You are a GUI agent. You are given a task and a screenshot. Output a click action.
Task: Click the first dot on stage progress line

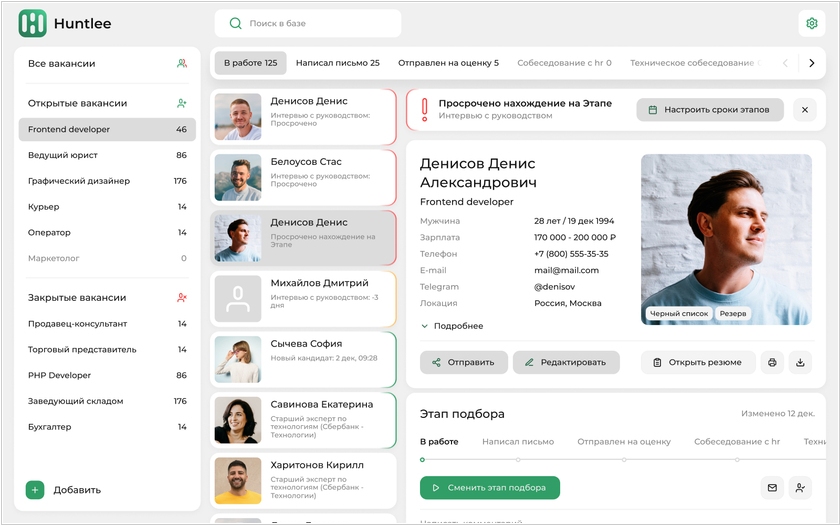tap(423, 460)
